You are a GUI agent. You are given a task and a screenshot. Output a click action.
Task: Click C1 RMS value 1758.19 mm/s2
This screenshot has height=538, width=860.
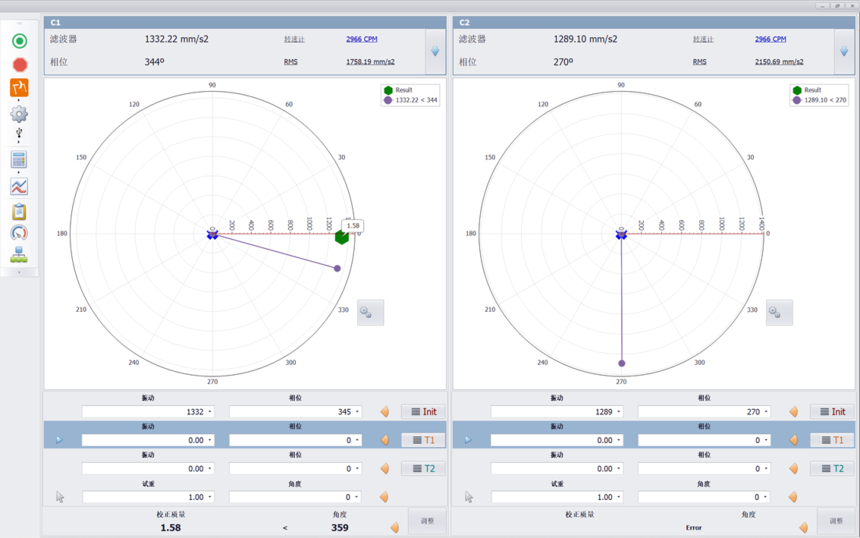370,61
